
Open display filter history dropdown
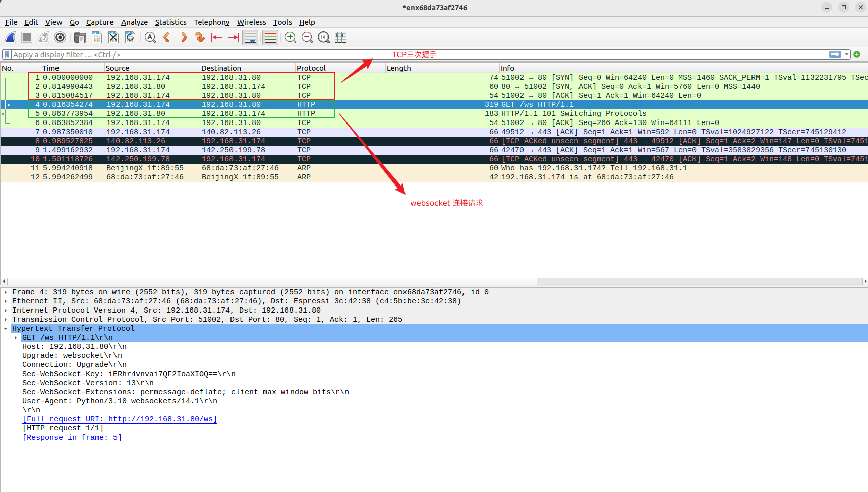coord(847,54)
